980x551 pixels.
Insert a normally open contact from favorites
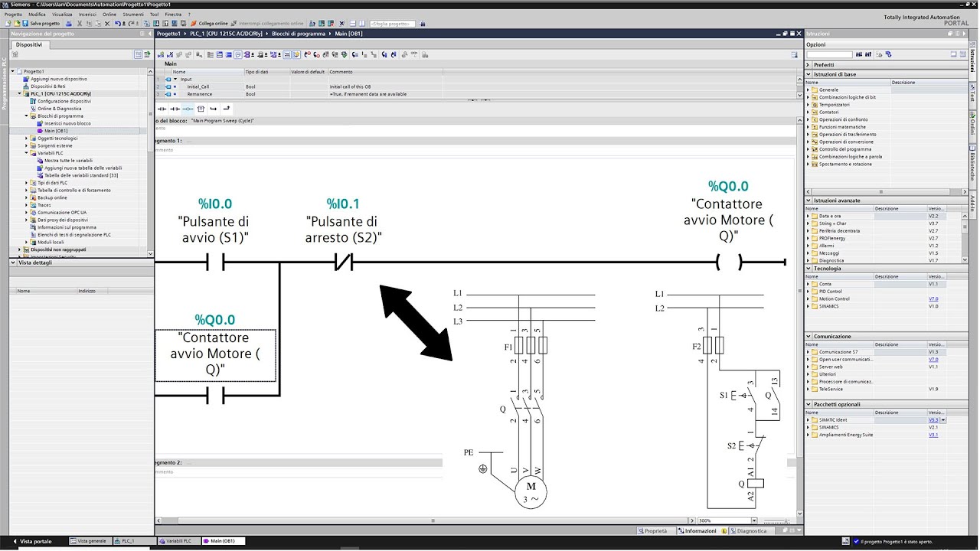[x=162, y=109]
